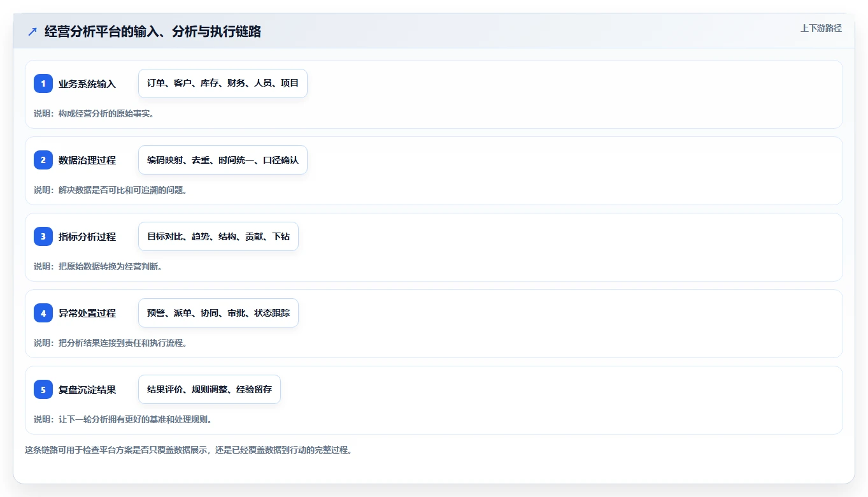Click the chip 预警、派单、协同、审批、状态跟踪
The image size is (868, 497).
[x=218, y=313]
